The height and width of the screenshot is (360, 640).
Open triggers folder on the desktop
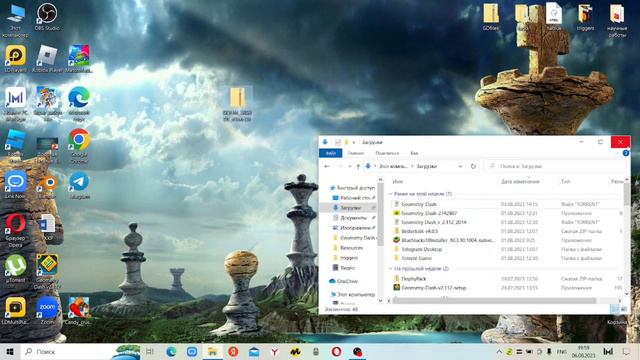[x=585, y=17]
